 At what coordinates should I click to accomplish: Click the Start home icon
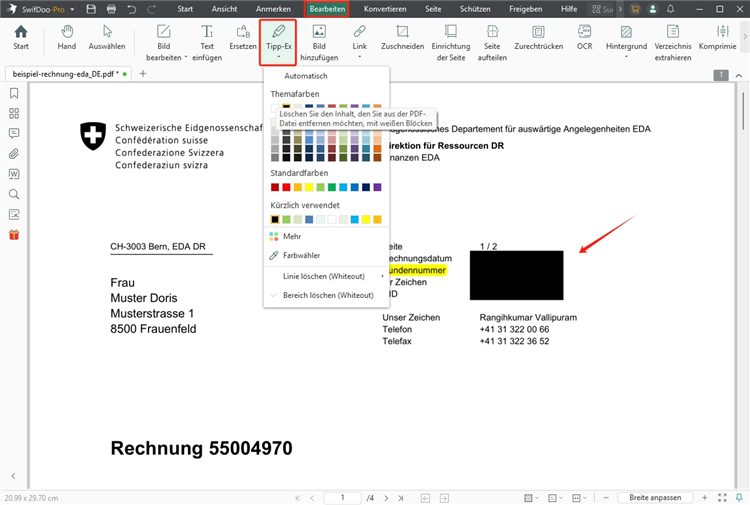21,38
